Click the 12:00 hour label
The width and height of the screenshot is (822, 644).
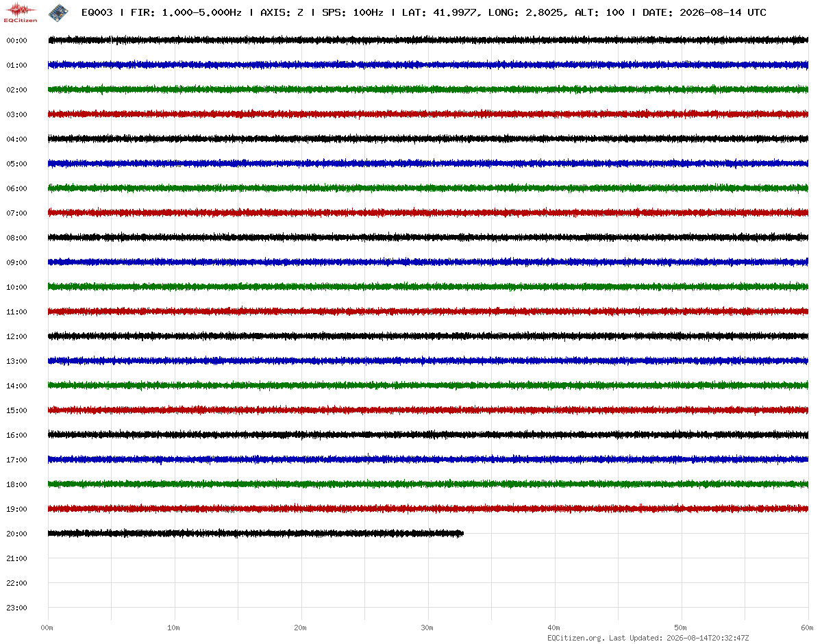(16, 336)
